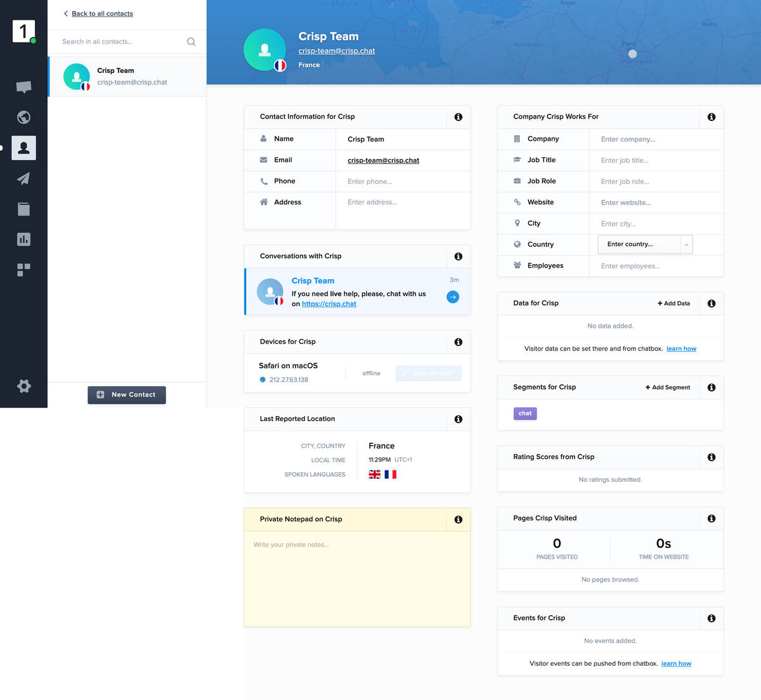Image resolution: width=761 pixels, height=700 pixels.
Task: Click the workspace logo avatar in the sidebar
Action: [x=23, y=31]
